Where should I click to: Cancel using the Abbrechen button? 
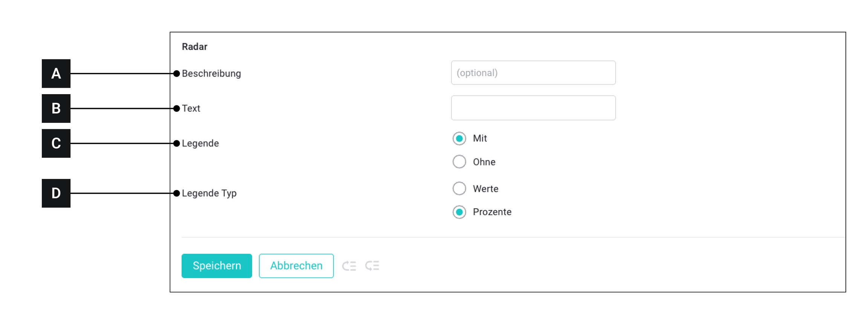click(x=296, y=266)
